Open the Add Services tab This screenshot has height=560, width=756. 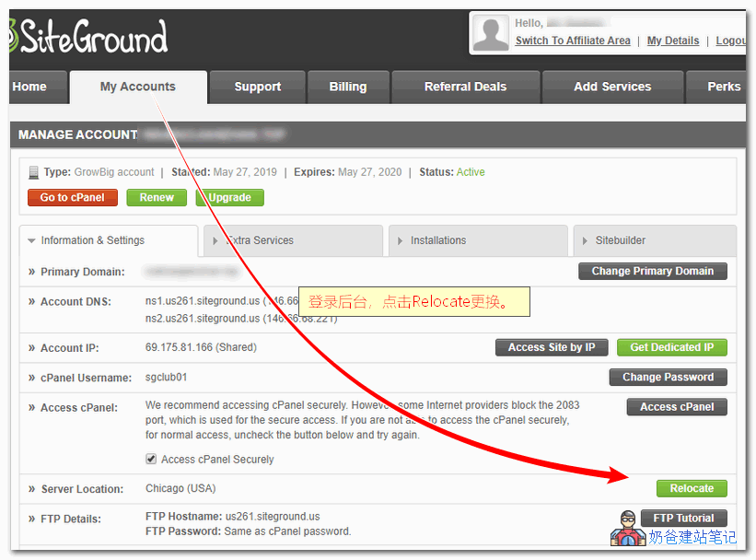pos(611,87)
